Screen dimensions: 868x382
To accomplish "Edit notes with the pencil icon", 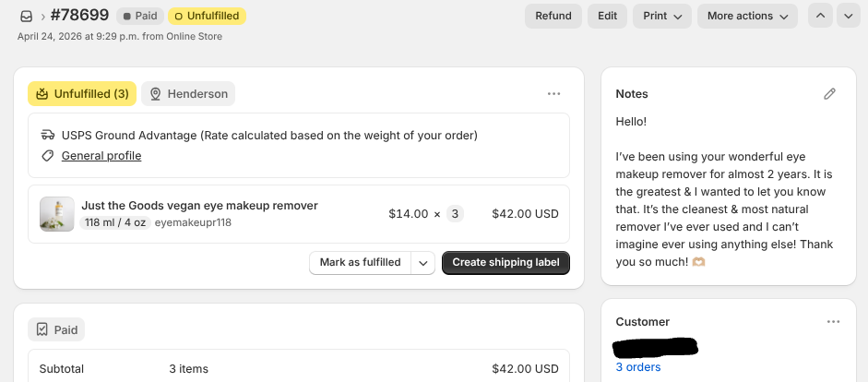I will tap(829, 94).
